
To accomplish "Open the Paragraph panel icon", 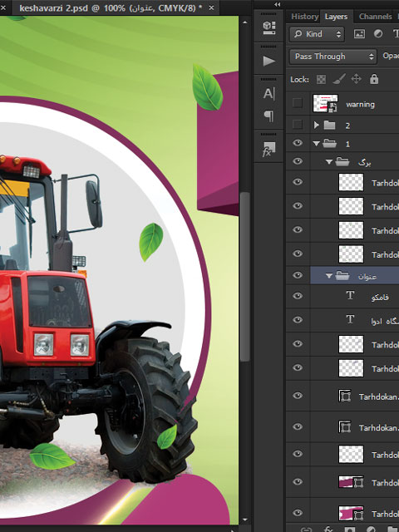I will point(268,116).
